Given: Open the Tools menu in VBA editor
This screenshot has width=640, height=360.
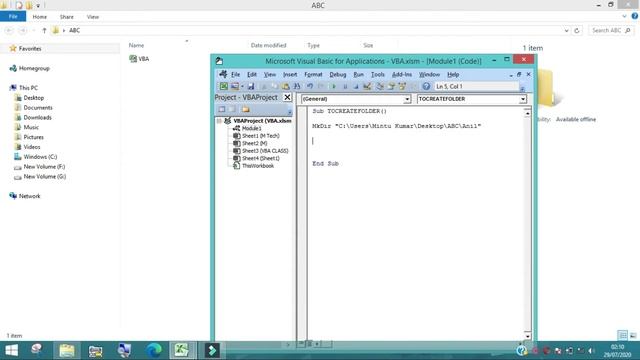Looking at the screenshot, I should pos(378,75).
